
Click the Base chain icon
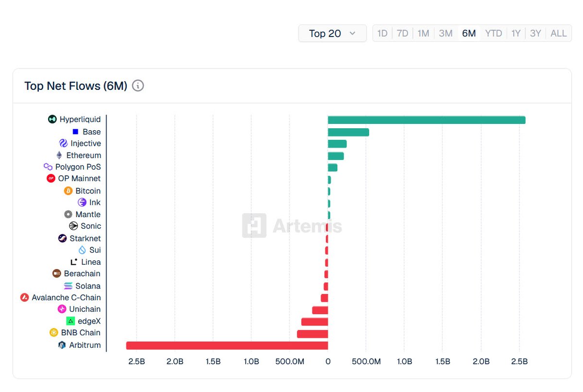[x=75, y=132]
